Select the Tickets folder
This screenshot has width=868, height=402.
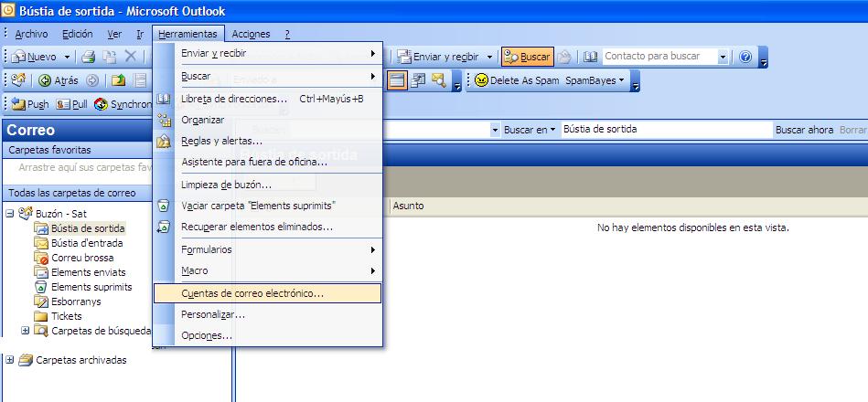coord(67,316)
